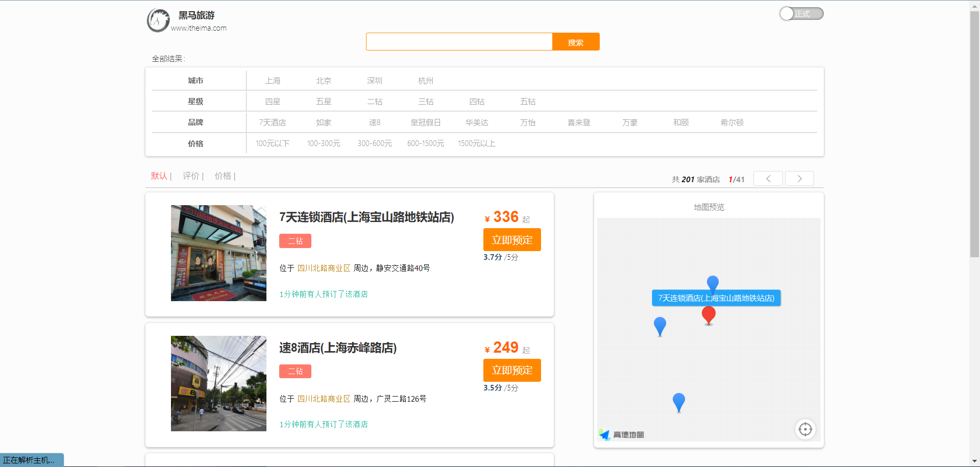Viewport: 980px width, 467px height.
Task: Click the 3.5分 rating text
Action: point(493,388)
